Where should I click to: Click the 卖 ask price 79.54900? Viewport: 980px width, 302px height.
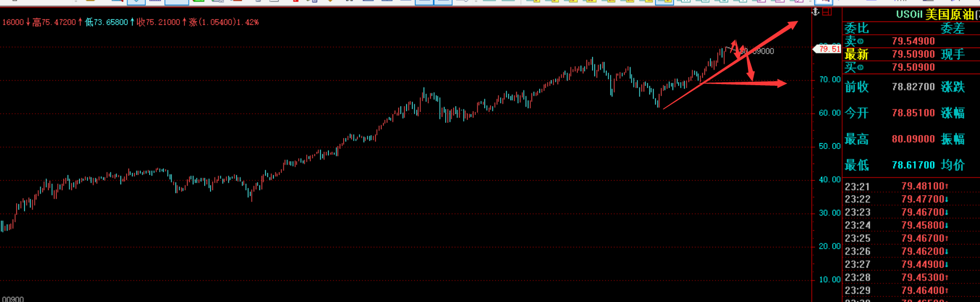point(913,41)
